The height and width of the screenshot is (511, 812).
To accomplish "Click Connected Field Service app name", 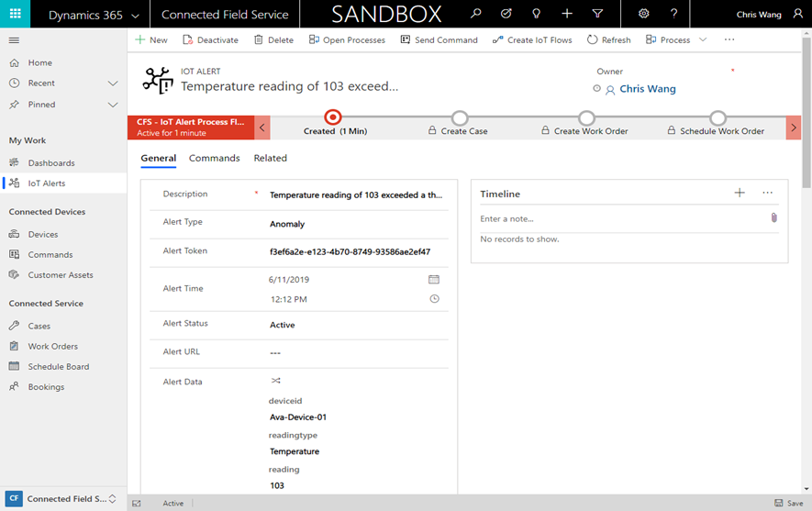I will (x=225, y=15).
